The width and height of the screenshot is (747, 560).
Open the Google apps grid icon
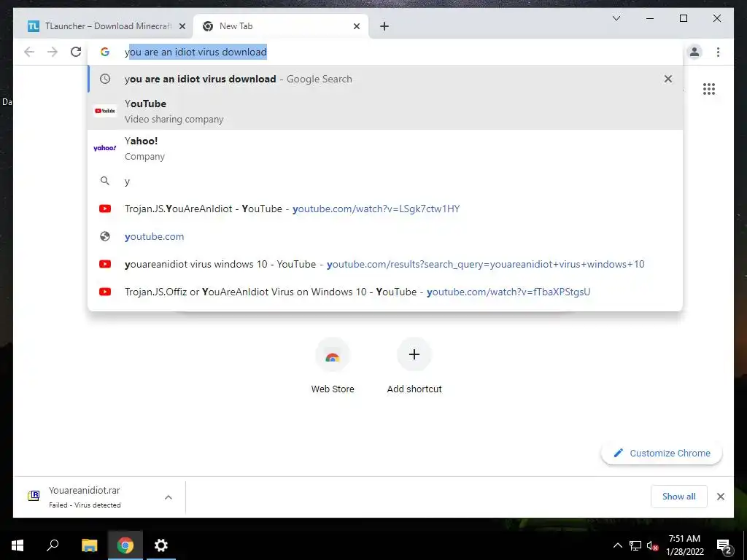click(709, 89)
